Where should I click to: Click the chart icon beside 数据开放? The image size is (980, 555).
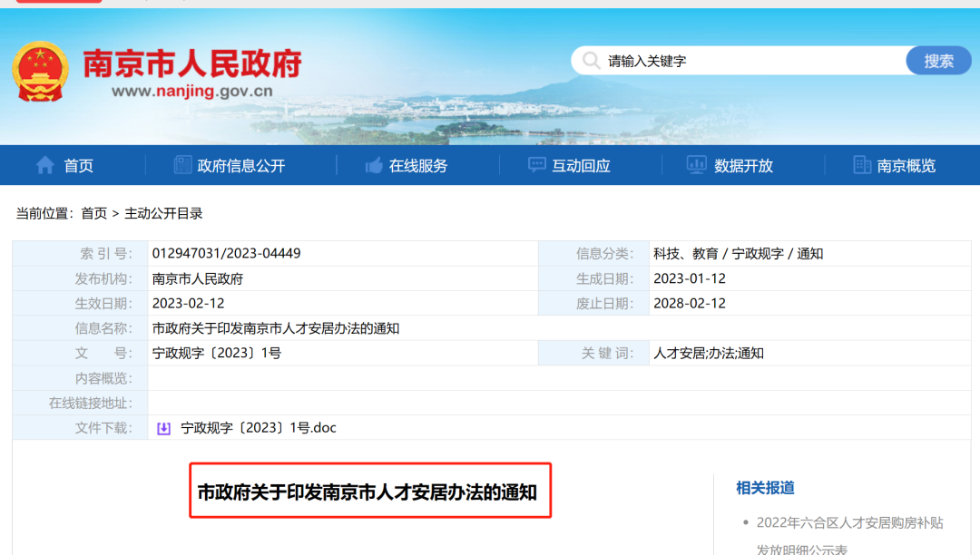pos(696,165)
